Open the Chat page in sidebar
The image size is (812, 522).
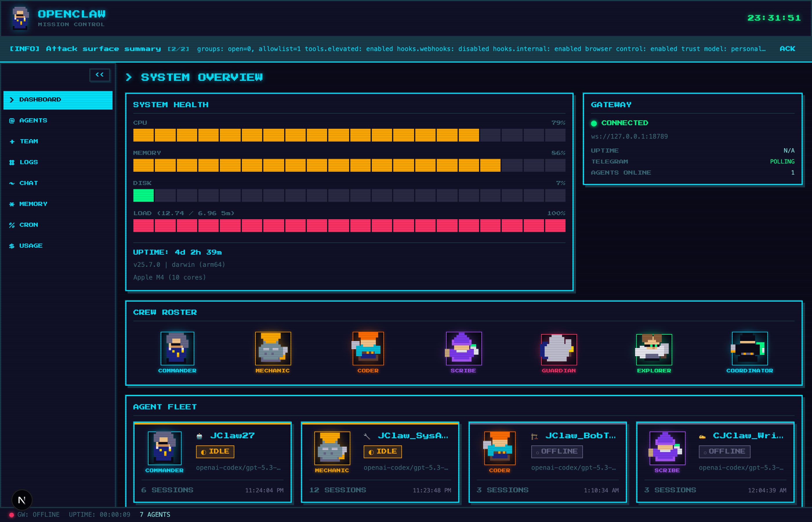[28, 183]
